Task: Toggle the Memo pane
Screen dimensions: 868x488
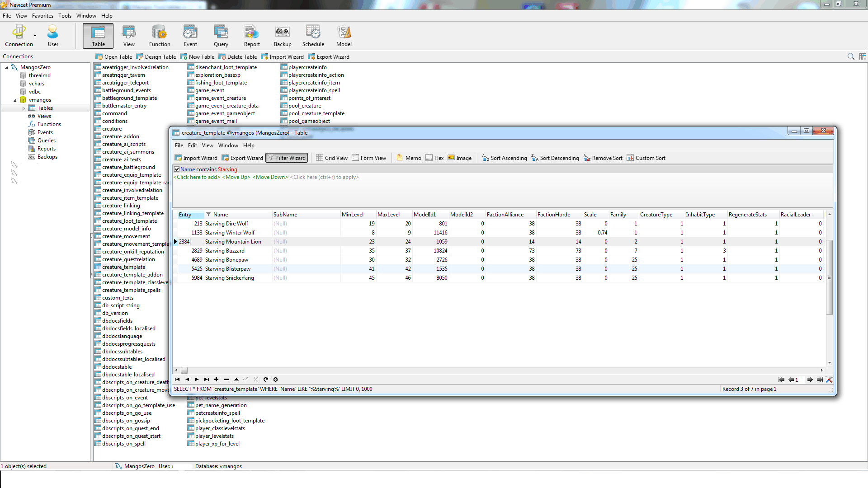Action: point(409,158)
